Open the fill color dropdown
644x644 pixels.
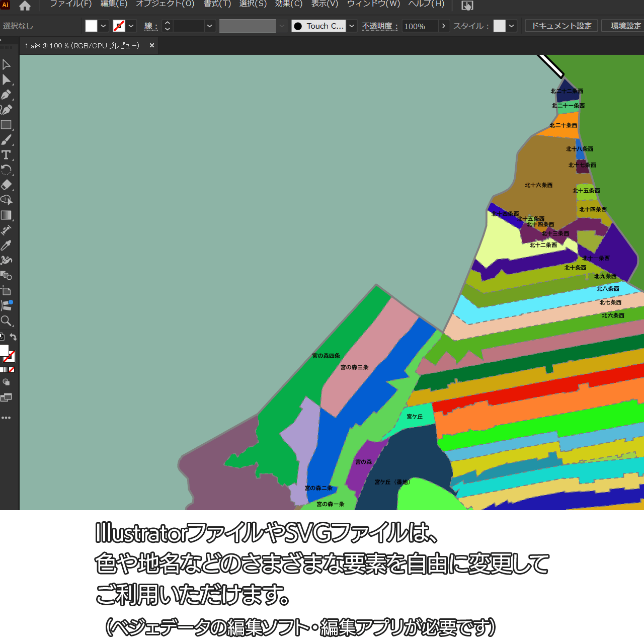103,26
